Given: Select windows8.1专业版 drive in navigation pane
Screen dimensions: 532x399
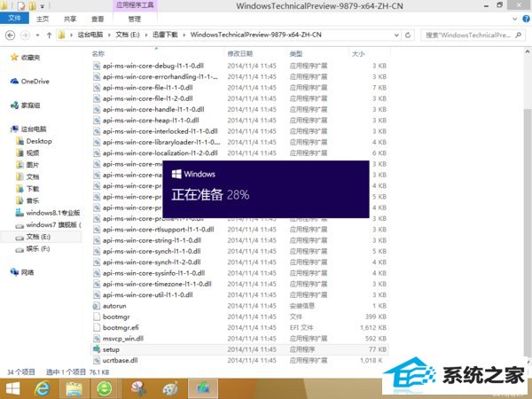Looking at the screenshot, I should (x=53, y=213).
